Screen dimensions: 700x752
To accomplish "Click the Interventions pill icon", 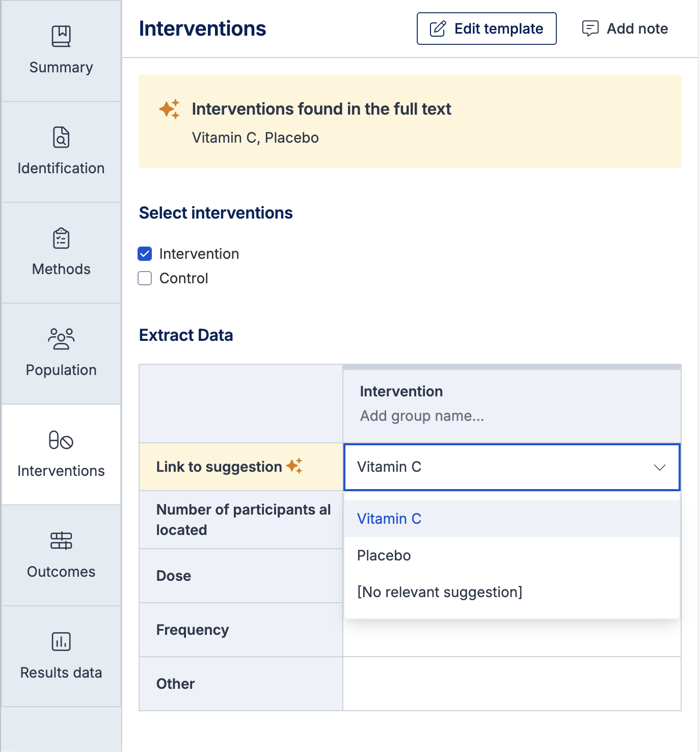I will pos(61,440).
